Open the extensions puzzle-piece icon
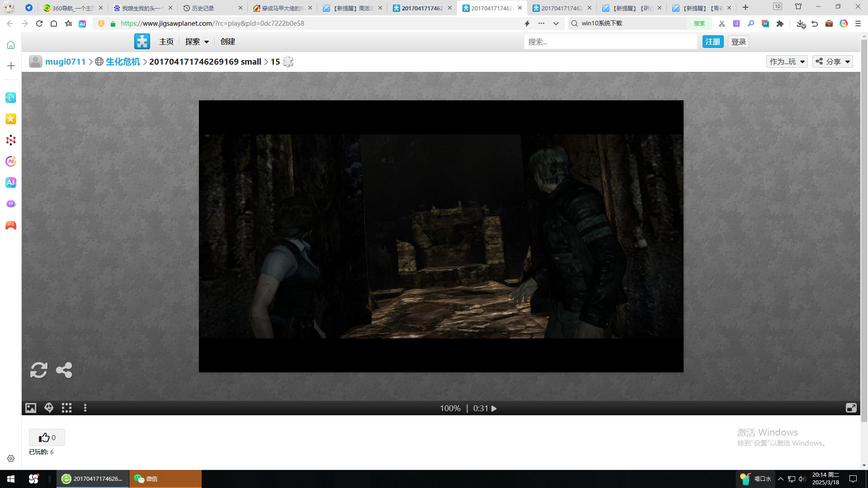The image size is (868, 488). 780,23
